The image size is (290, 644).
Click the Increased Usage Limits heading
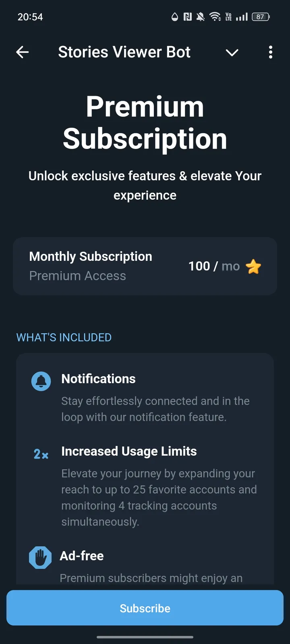pyautogui.click(x=129, y=451)
